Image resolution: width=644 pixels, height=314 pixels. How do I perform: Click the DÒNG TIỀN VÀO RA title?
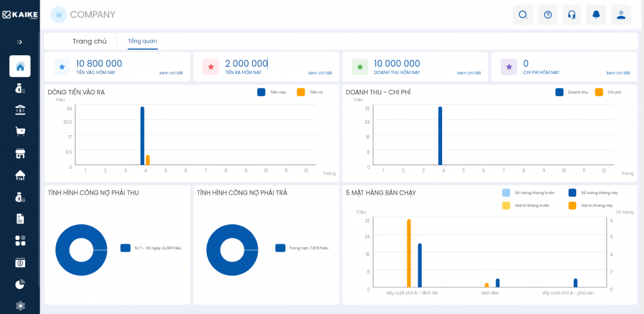click(76, 92)
